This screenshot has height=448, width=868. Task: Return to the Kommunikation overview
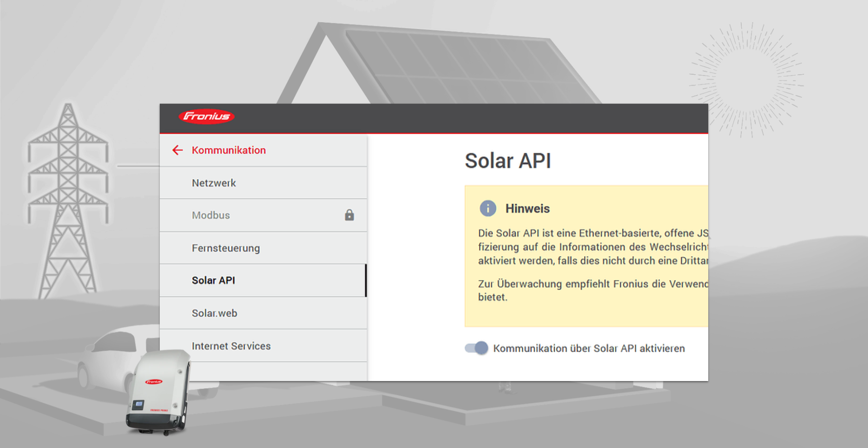[x=229, y=150]
